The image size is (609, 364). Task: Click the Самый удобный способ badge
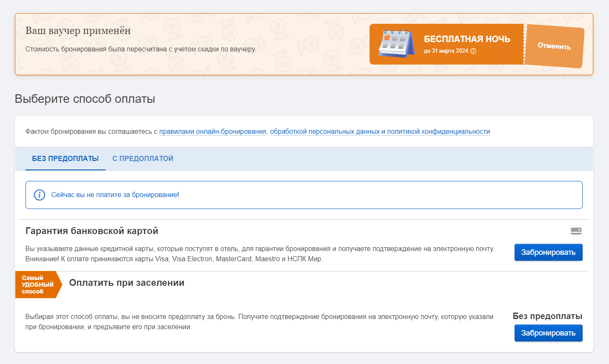tap(38, 285)
